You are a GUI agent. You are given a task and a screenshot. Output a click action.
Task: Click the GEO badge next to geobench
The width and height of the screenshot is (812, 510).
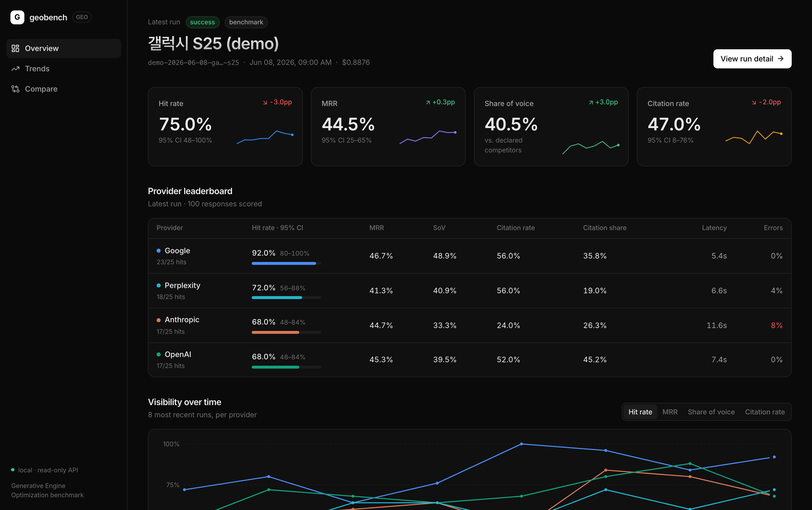[82, 17]
